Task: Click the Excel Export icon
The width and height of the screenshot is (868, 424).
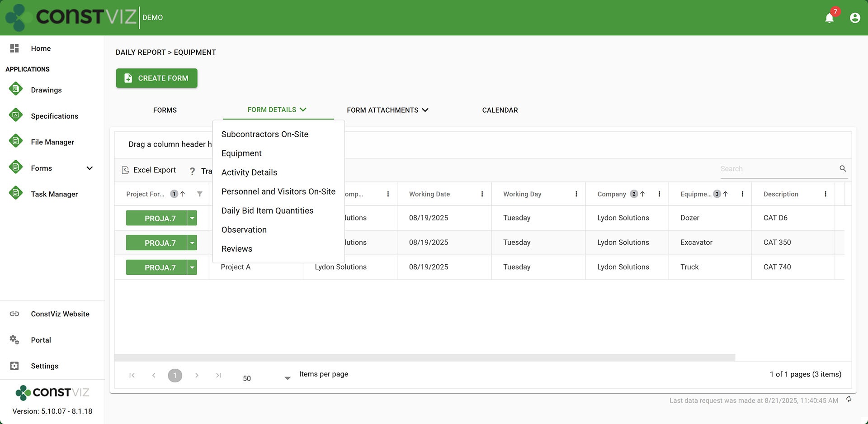Action: (126, 170)
